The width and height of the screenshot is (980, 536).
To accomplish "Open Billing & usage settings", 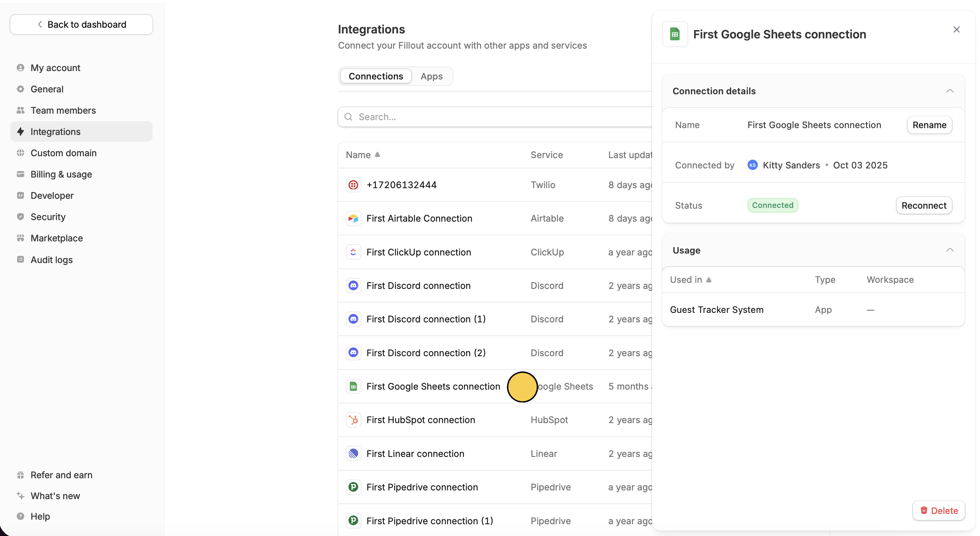I will point(61,174).
